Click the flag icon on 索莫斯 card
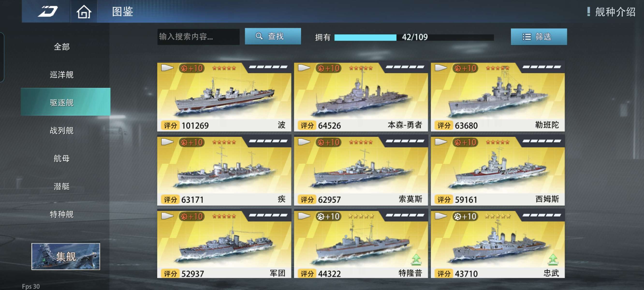 [304, 142]
